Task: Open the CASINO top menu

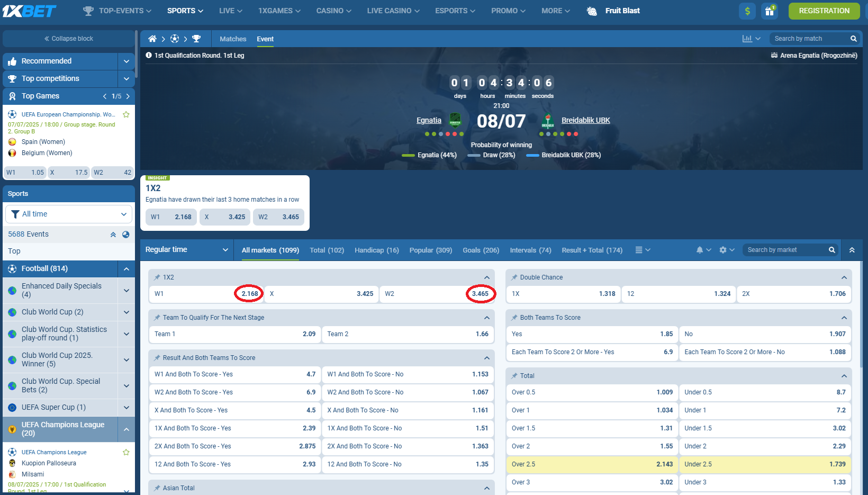Action: point(334,11)
